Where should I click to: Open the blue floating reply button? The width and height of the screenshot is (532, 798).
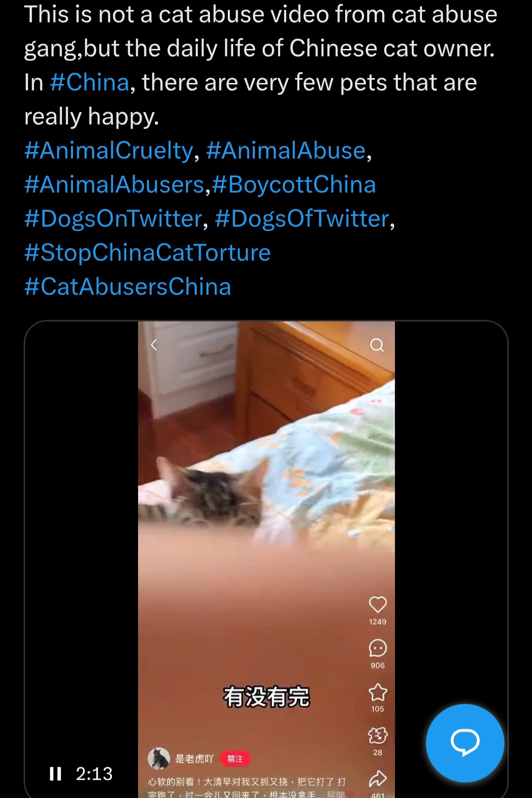point(465,743)
